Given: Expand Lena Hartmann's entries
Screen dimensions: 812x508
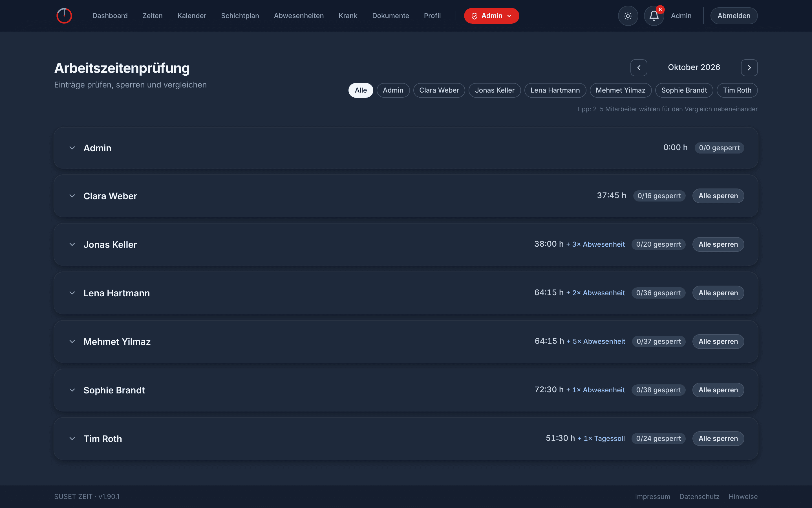Looking at the screenshot, I should [x=72, y=293].
